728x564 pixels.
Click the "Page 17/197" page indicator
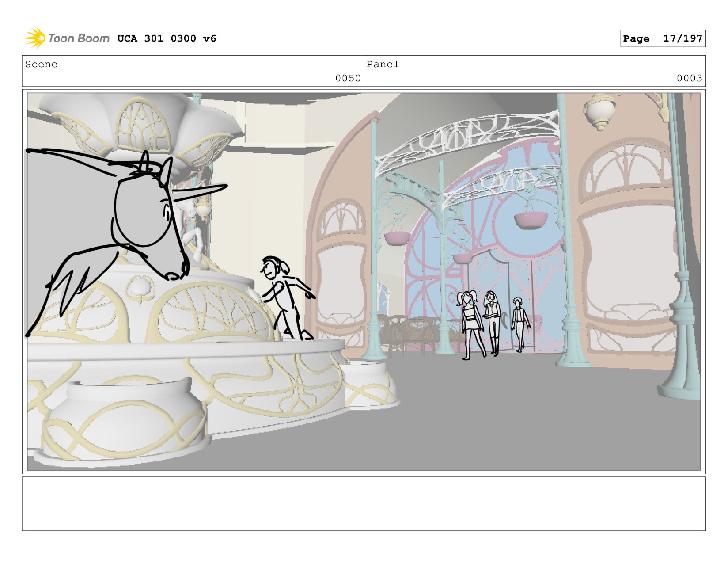tap(663, 38)
